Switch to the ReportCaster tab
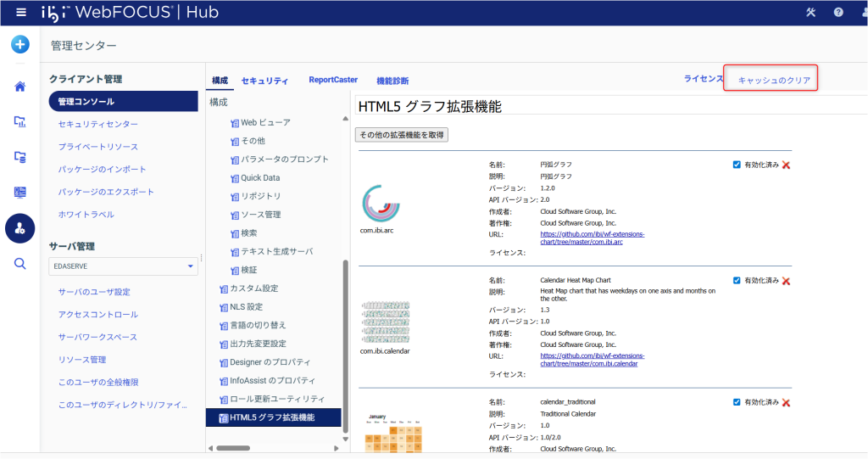Screen dimensions: 868x459 [333, 80]
